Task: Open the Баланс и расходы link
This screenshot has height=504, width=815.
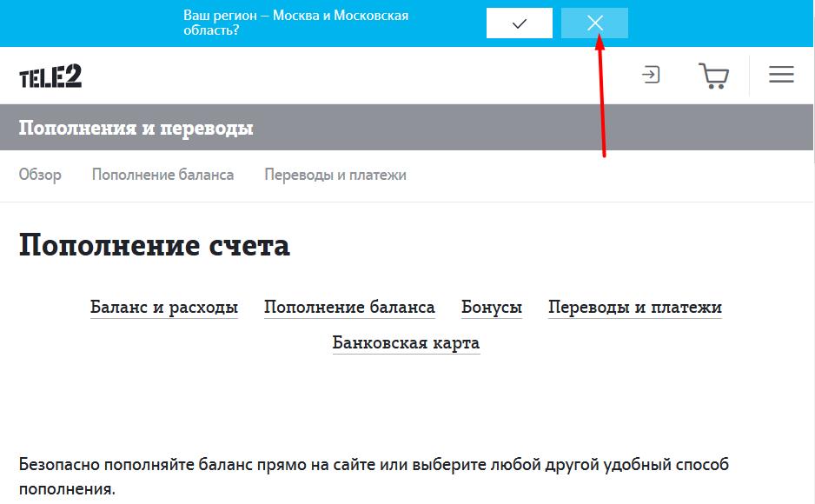Action: pos(164,307)
